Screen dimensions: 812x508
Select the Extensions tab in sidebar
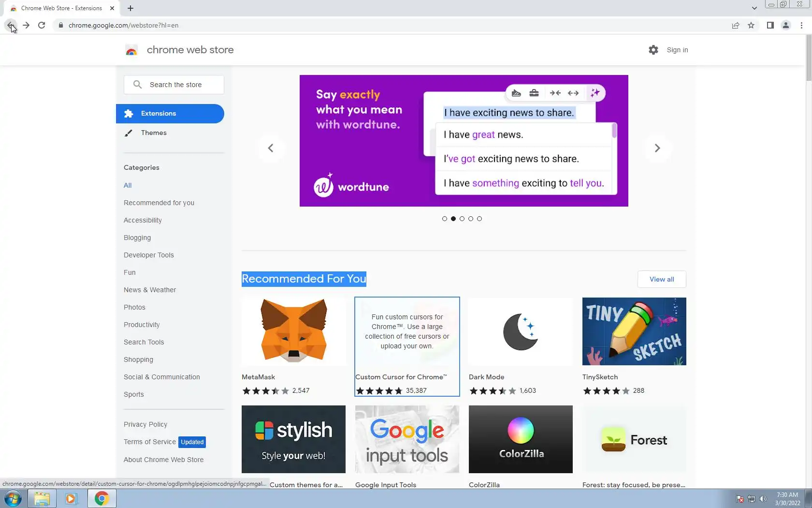[x=170, y=113]
